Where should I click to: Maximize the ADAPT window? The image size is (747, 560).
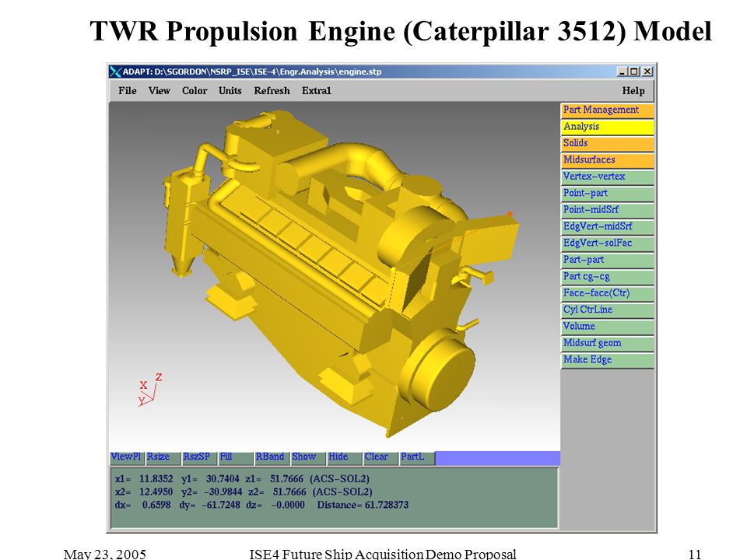point(633,72)
